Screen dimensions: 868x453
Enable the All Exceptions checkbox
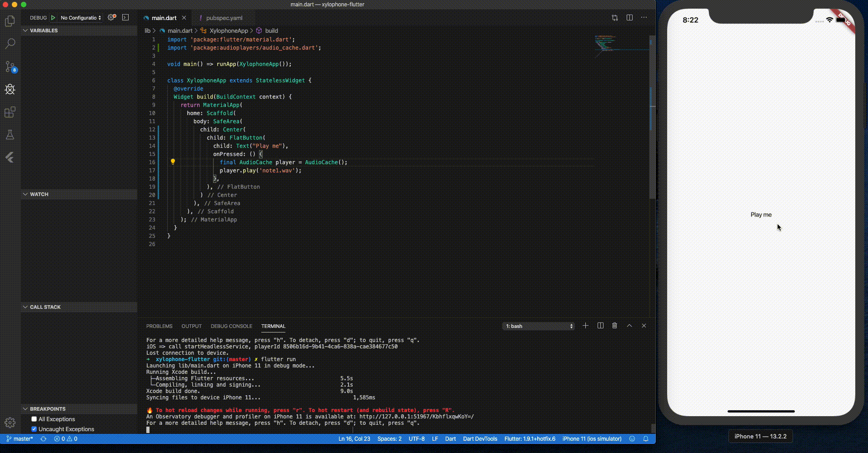(x=34, y=419)
